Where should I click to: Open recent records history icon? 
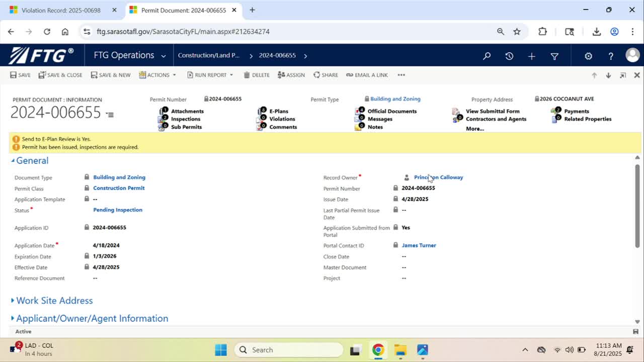[509, 56]
